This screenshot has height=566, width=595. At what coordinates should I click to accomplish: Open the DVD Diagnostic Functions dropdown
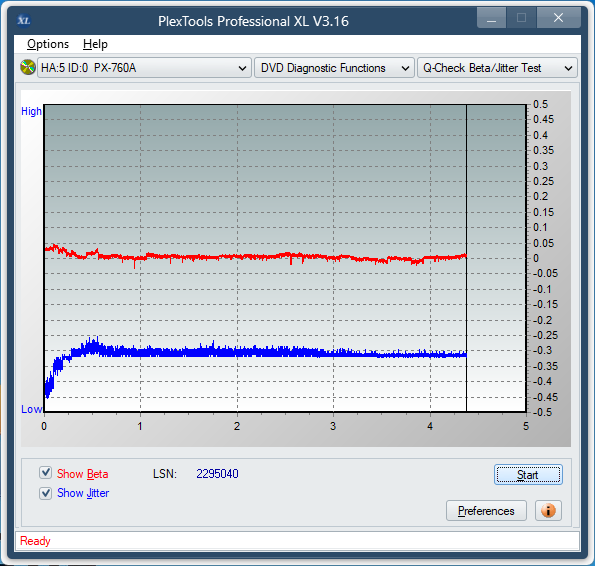[x=334, y=68]
